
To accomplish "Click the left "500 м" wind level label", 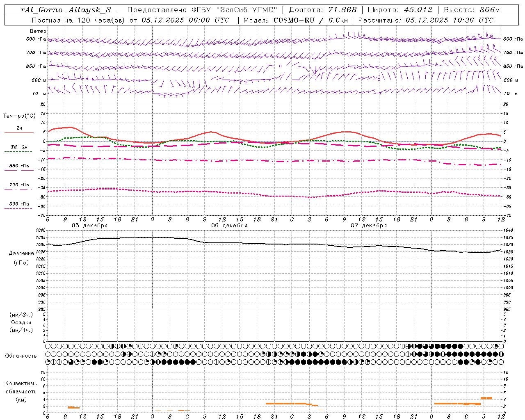I will click(39, 80).
